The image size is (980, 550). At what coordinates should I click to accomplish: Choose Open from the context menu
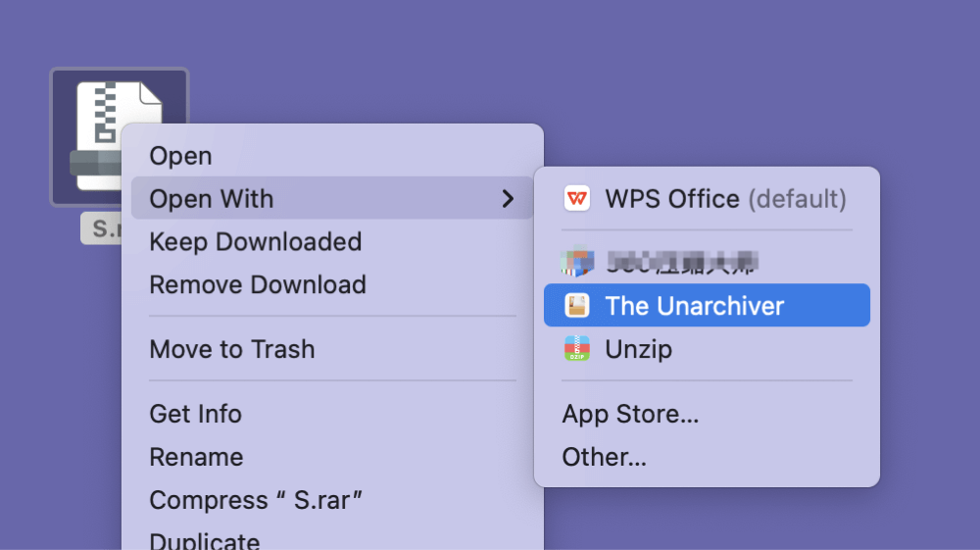pos(332,156)
